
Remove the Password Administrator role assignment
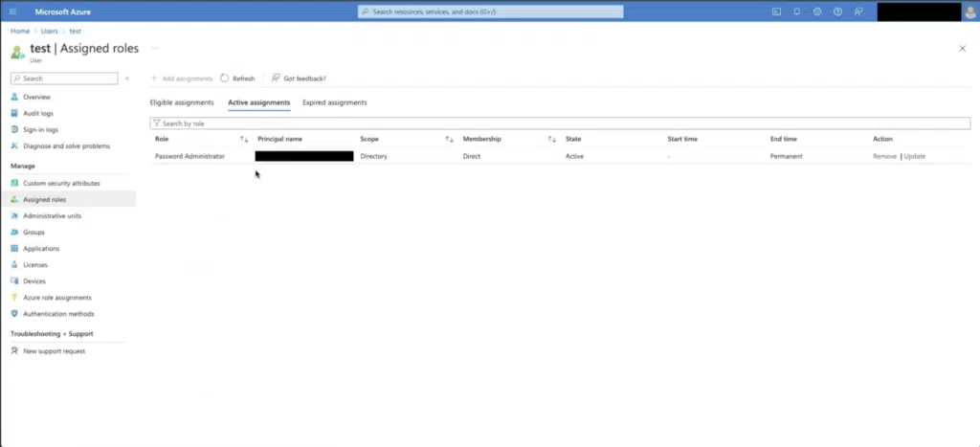[x=884, y=156]
